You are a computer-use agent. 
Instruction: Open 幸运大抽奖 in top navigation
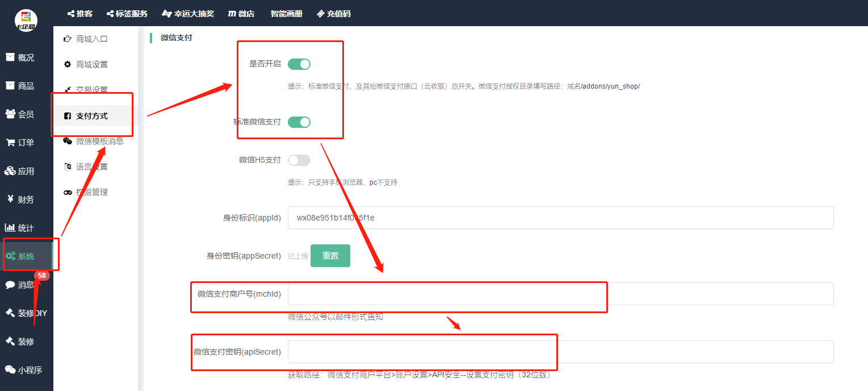click(188, 14)
